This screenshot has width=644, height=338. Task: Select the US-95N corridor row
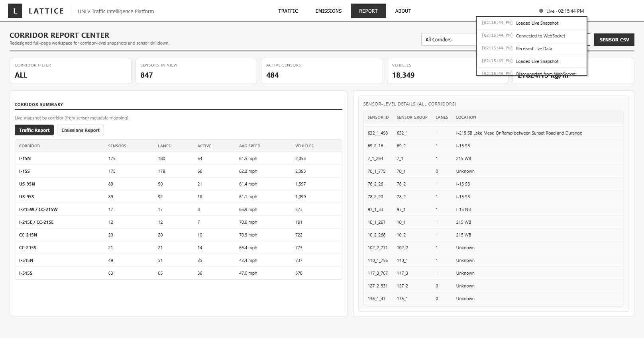pyautogui.click(x=178, y=184)
